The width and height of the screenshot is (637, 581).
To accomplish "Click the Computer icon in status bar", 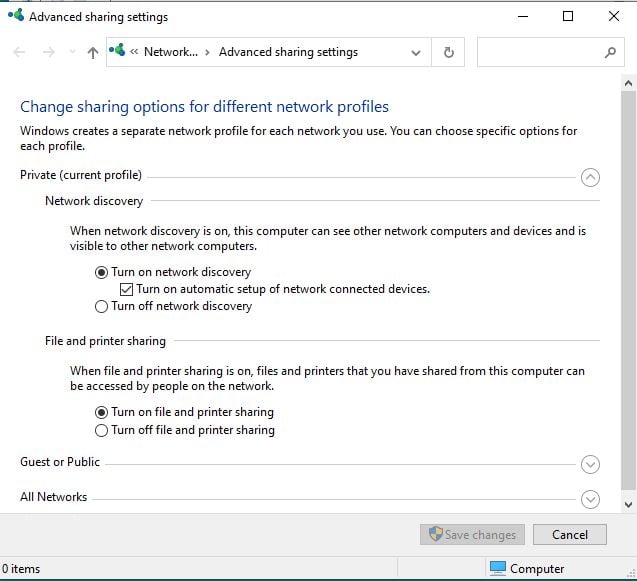I will [498, 568].
